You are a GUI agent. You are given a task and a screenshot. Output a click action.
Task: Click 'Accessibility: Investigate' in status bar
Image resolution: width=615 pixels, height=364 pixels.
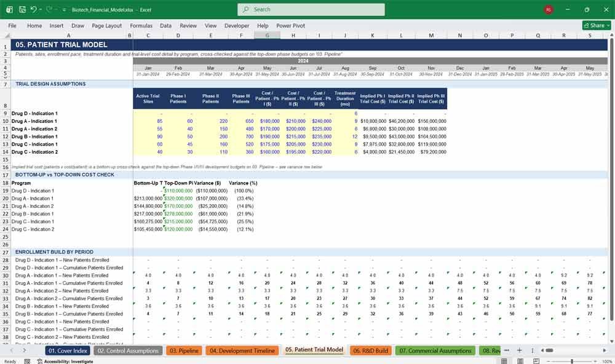(65, 362)
